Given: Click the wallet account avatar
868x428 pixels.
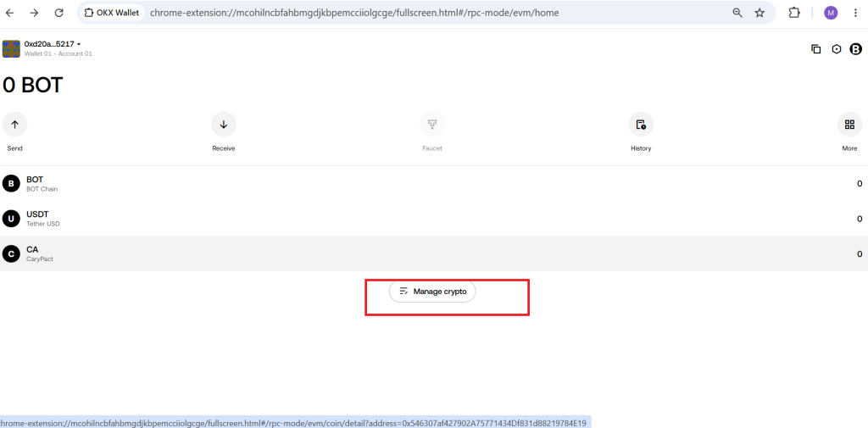Looking at the screenshot, I should (11, 48).
